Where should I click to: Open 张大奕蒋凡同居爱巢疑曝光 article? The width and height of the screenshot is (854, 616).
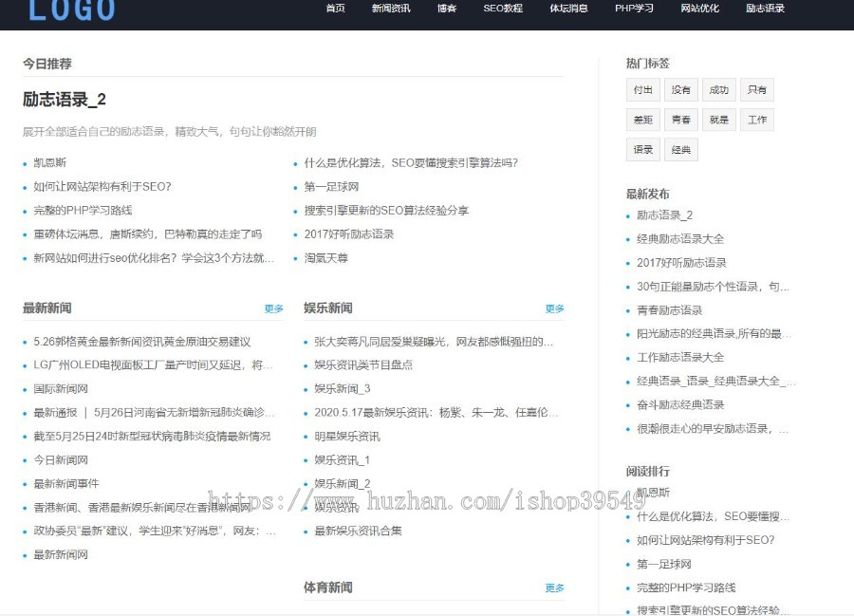434,342
